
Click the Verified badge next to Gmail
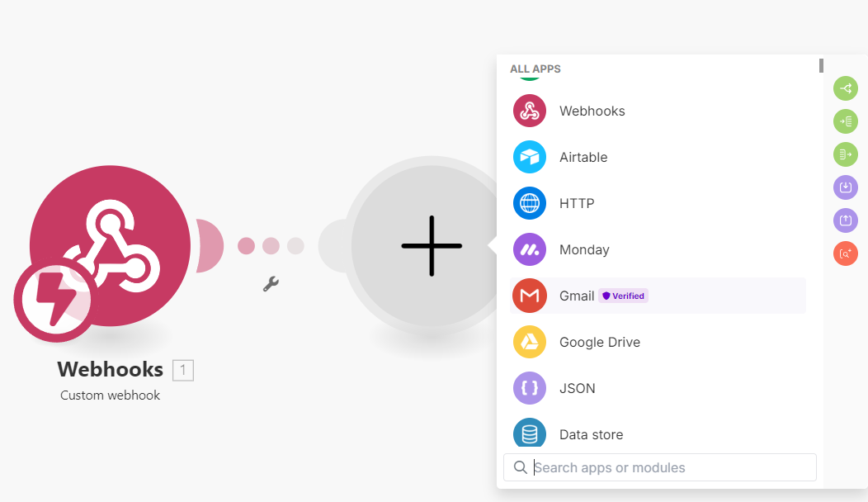(623, 296)
